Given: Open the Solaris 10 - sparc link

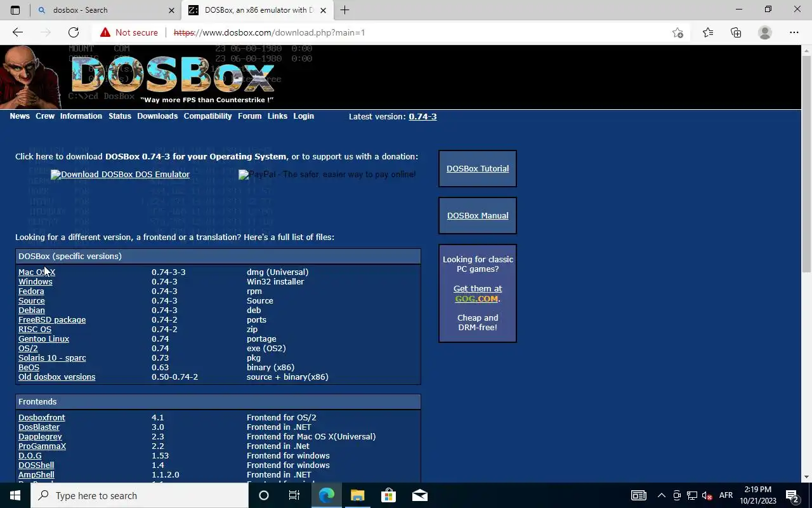Looking at the screenshot, I should (x=52, y=358).
